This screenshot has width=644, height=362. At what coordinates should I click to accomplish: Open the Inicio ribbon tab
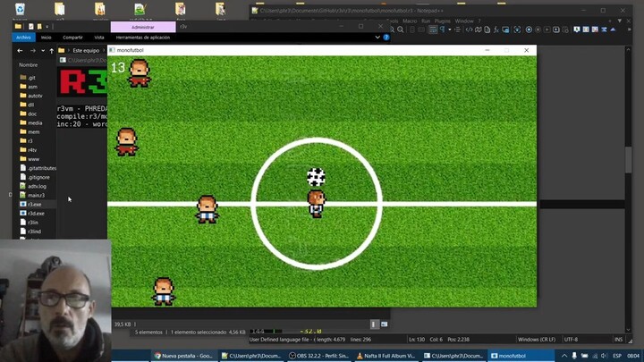point(46,38)
